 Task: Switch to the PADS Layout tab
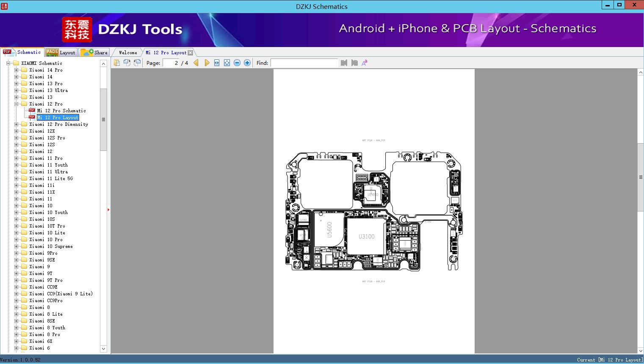pos(61,53)
